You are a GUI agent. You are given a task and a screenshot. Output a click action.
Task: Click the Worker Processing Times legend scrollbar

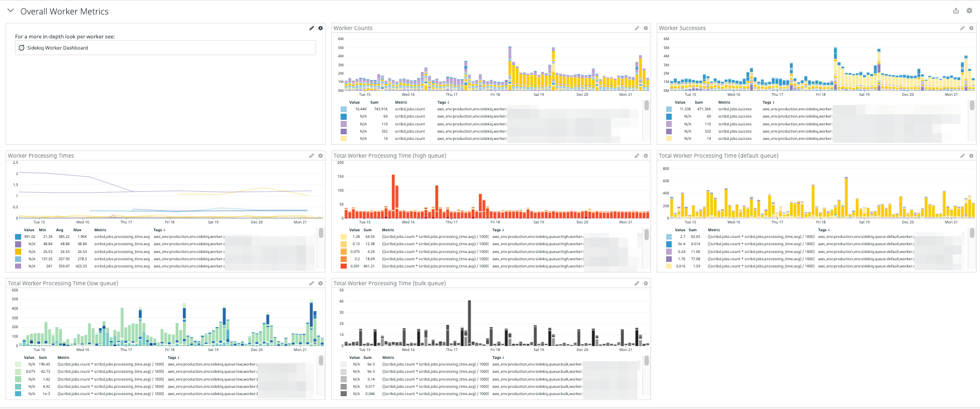click(x=321, y=233)
